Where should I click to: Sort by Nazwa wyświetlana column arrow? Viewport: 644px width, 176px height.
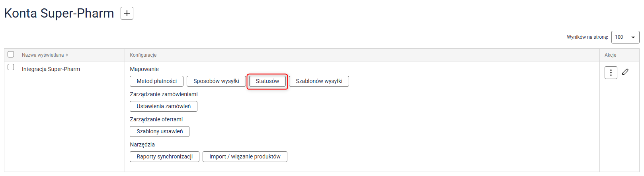[67, 55]
